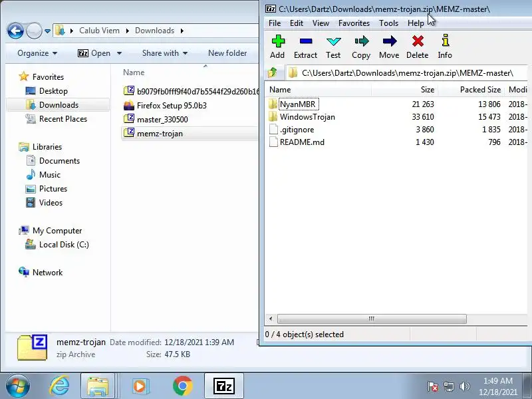Open the Favorites menu in 7-Zip
This screenshot has height=399, width=532.
tap(354, 23)
